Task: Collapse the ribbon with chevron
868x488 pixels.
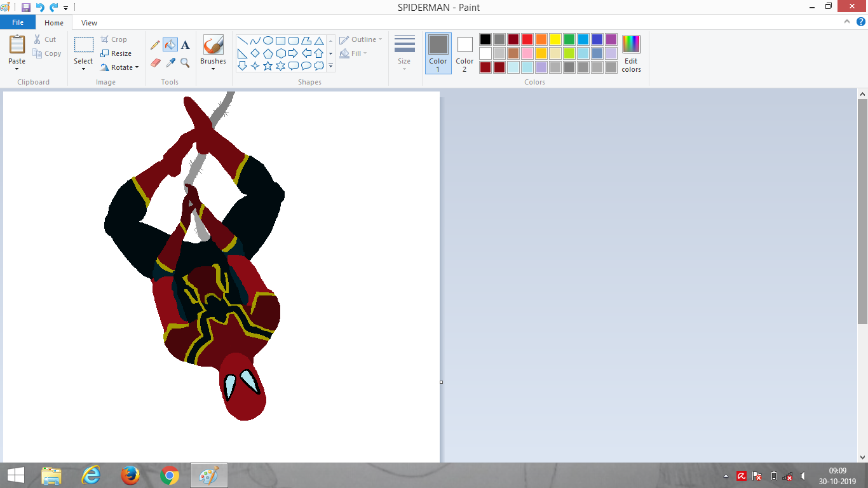Action: [x=847, y=22]
